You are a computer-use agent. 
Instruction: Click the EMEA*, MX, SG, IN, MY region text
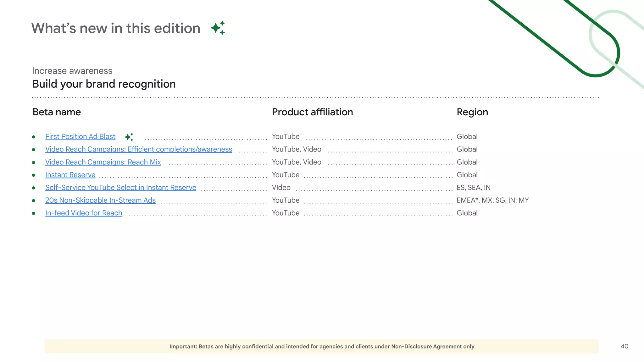tap(492, 200)
